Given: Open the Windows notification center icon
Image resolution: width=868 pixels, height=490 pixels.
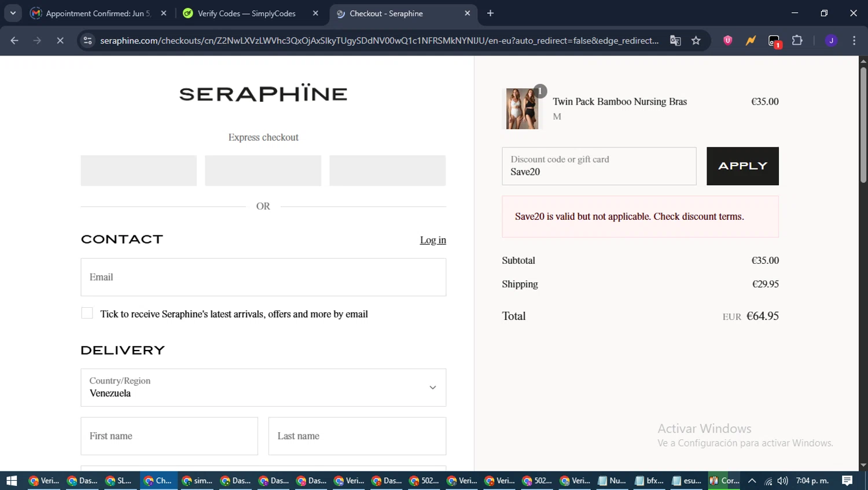Looking at the screenshot, I should click(847, 481).
